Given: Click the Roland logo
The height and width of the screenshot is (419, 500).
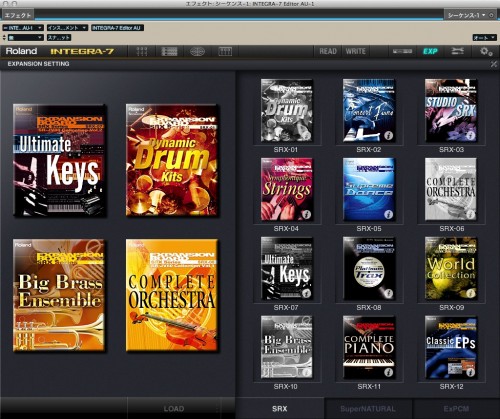Looking at the screenshot, I should pyautogui.click(x=21, y=51).
